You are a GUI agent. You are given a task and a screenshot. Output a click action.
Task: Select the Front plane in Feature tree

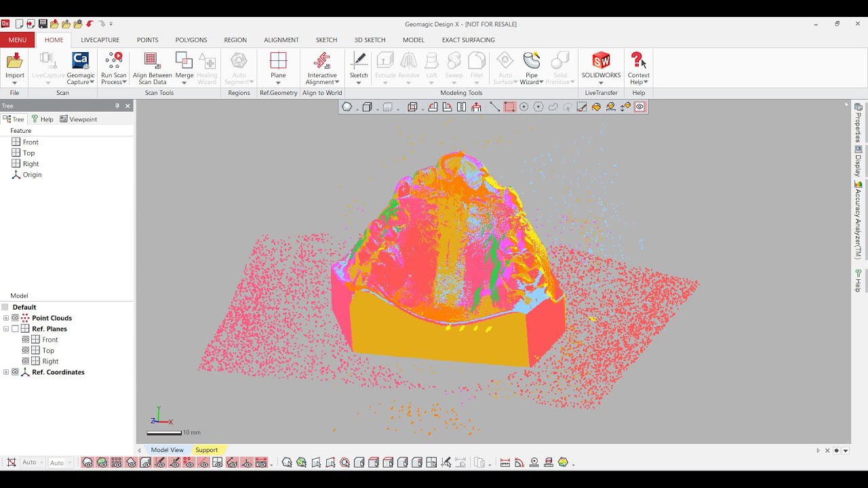tap(26, 142)
